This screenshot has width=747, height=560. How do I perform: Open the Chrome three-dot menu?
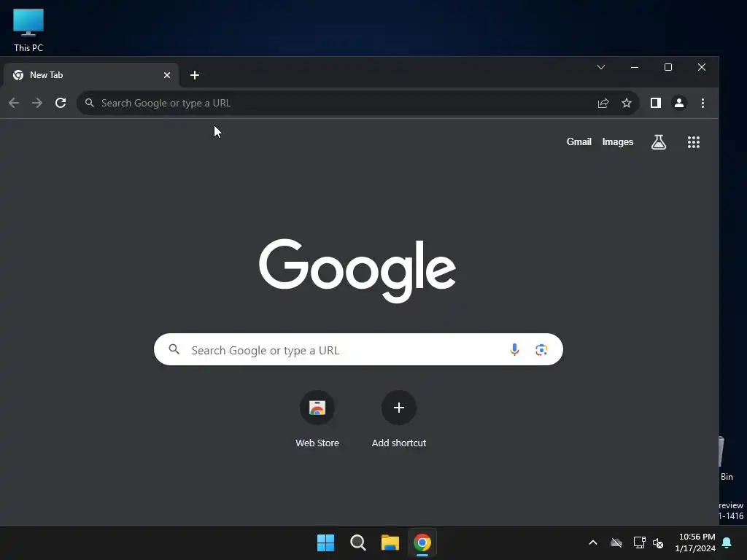point(703,103)
